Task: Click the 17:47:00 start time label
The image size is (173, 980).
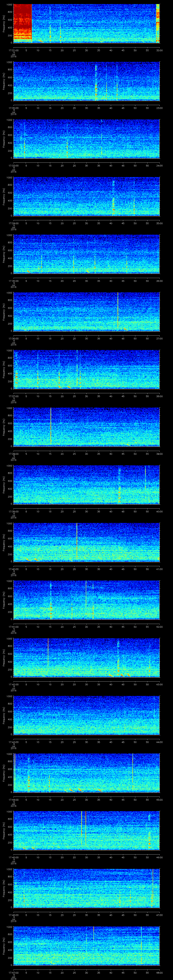Action: (13, 972)
